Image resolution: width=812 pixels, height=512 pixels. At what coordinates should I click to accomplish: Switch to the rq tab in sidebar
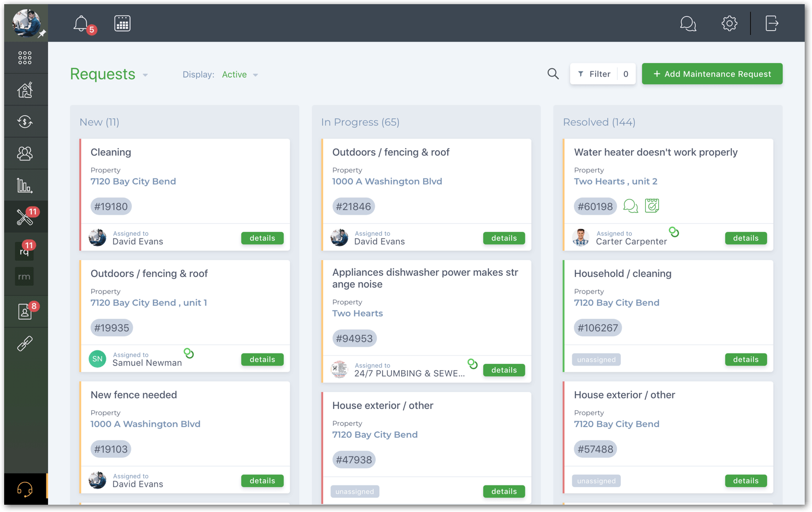coord(24,251)
